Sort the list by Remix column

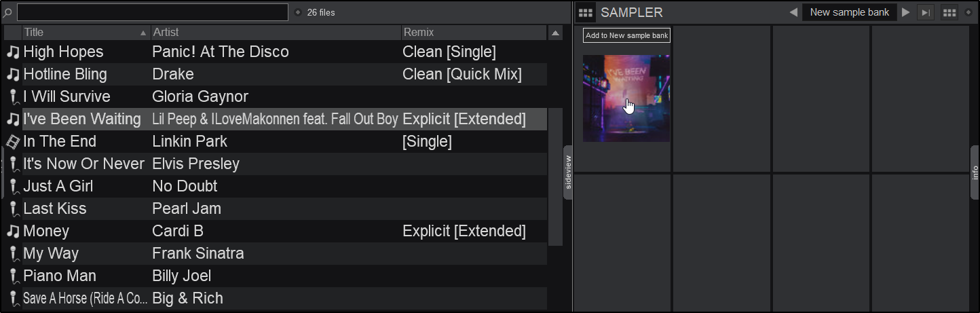473,33
